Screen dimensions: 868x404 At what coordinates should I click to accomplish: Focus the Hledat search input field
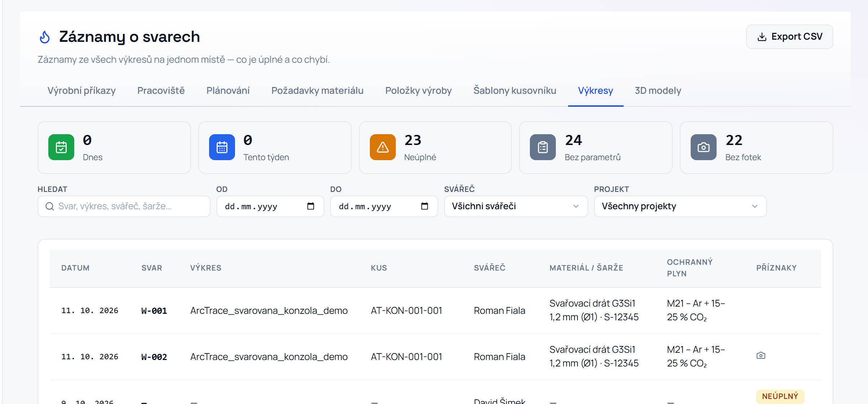[124, 206]
